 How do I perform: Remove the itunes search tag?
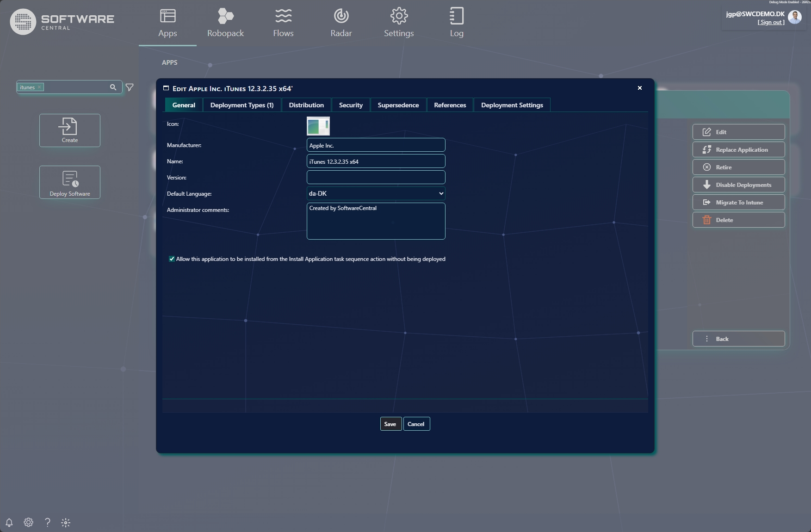(x=40, y=87)
